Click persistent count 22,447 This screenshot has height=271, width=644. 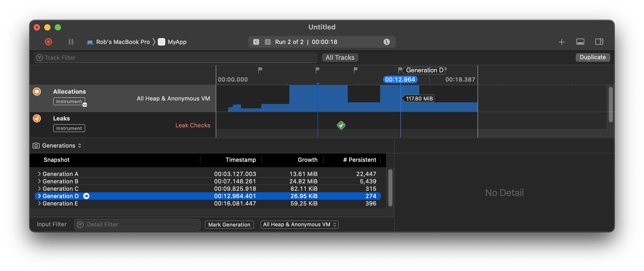coord(366,174)
